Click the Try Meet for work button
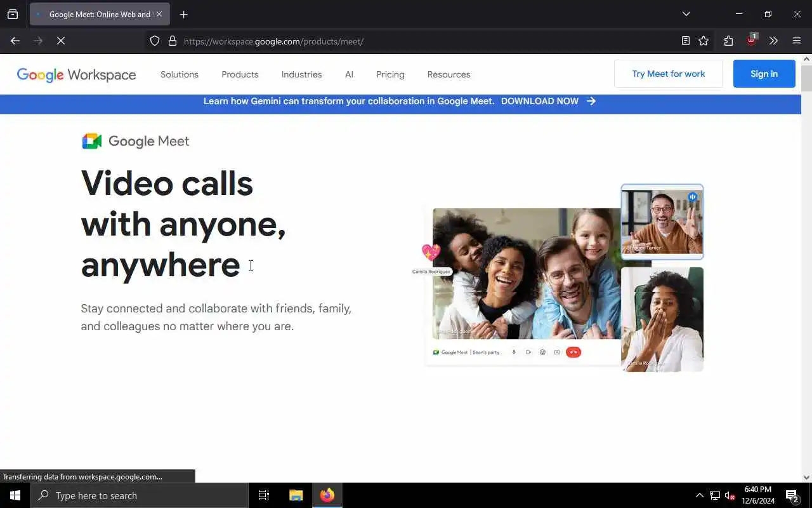Screen dimensions: 812x508 (x=669, y=74)
